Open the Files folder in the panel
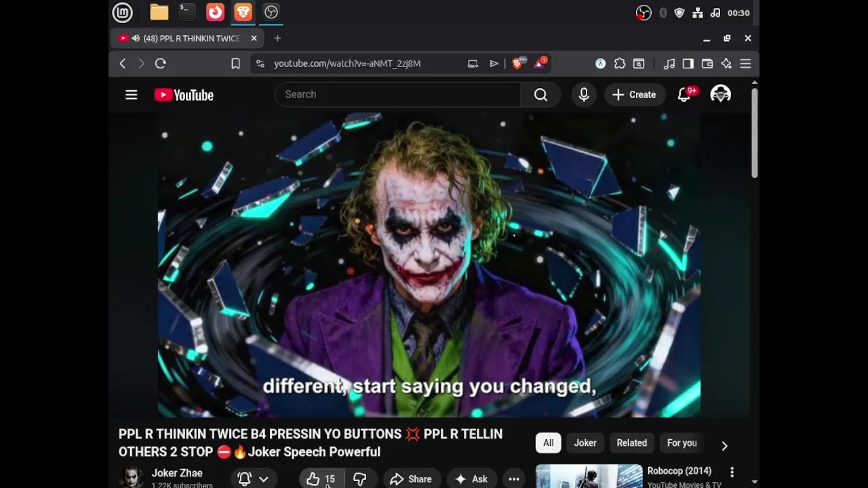868x488 pixels. [x=159, y=12]
